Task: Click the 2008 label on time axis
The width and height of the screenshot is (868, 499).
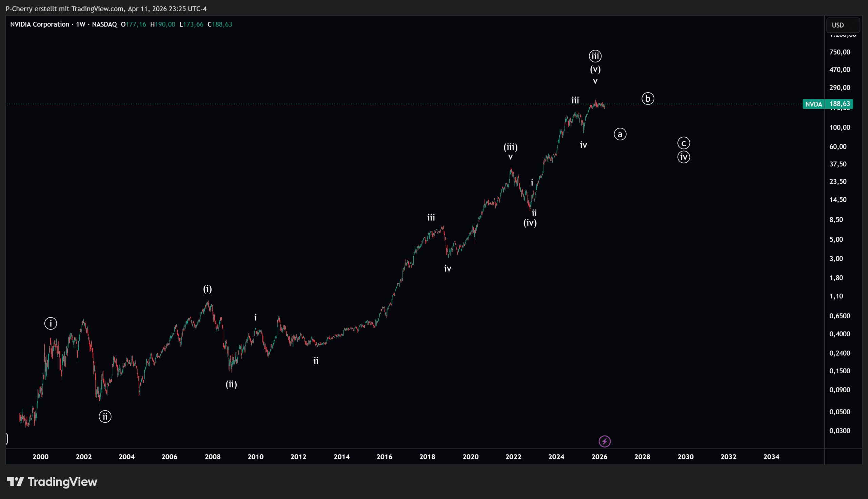Action: tap(213, 457)
